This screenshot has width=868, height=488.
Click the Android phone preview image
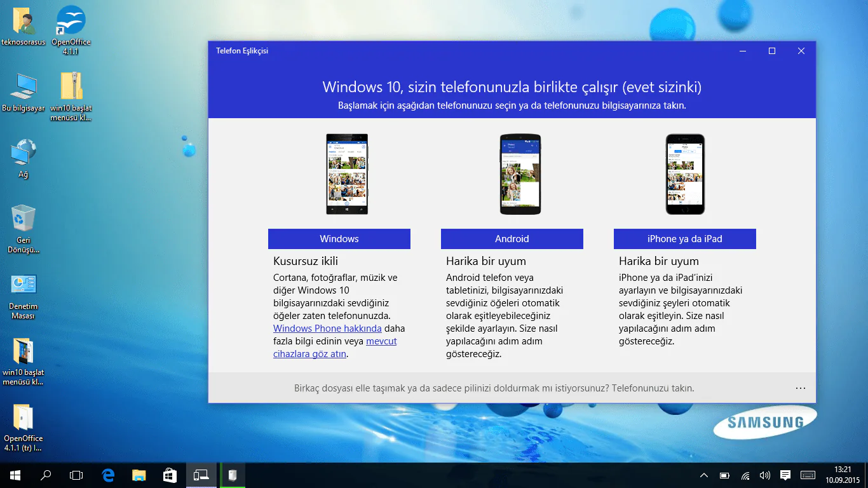click(x=520, y=173)
